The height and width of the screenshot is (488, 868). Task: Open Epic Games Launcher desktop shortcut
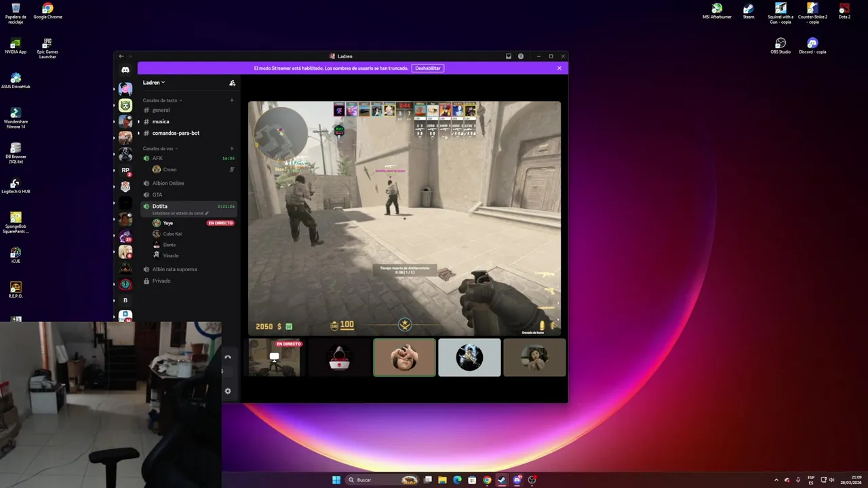click(47, 49)
